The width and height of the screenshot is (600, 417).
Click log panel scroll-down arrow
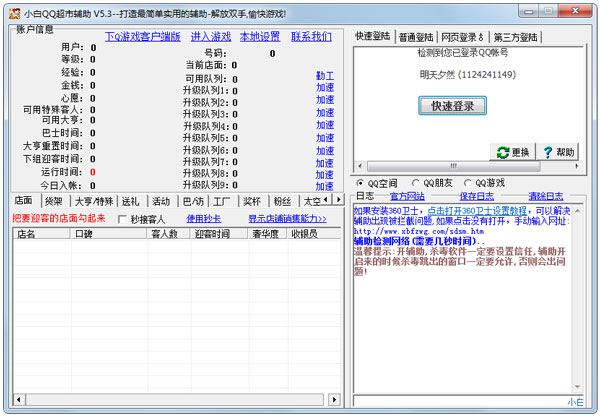pyautogui.click(x=577, y=387)
